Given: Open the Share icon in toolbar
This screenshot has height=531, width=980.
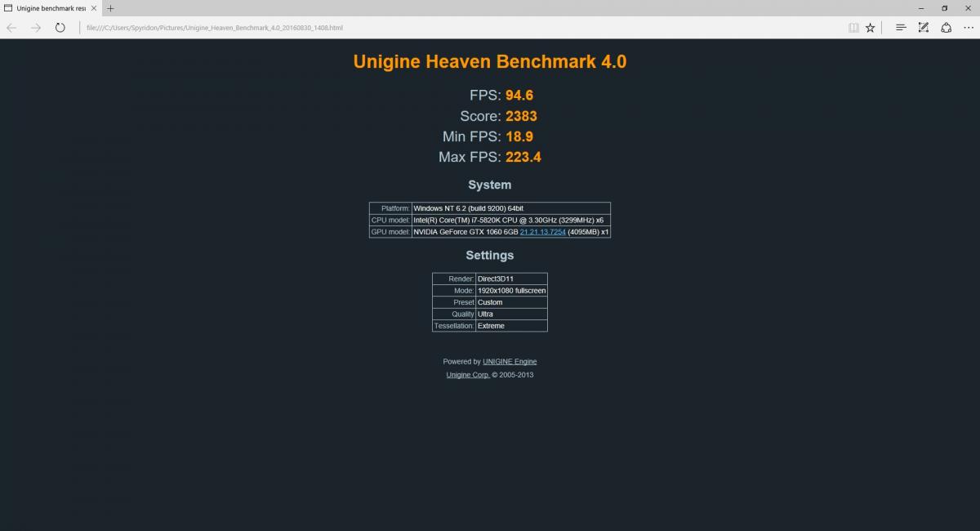Looking at the screenshot, I should pos(946,28).
